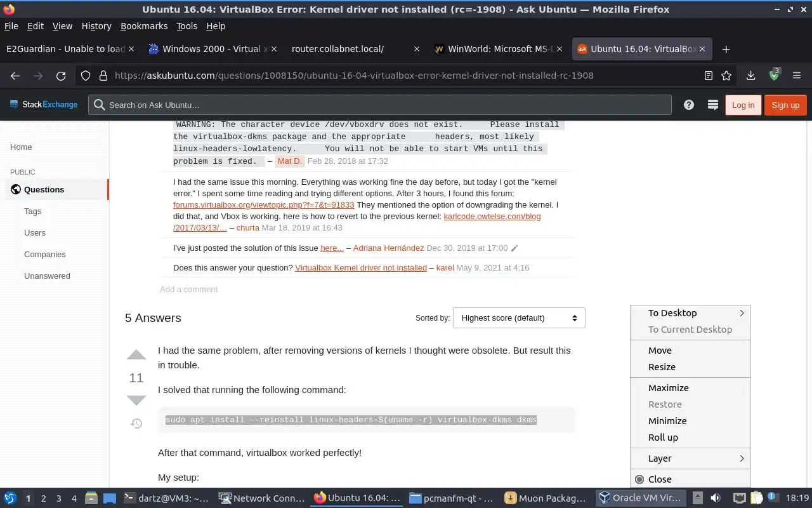Switch to Muon Package Manager in taskbar
This screenshot has height=508, width=812.
pyautogui.click(x=546, y=498)
